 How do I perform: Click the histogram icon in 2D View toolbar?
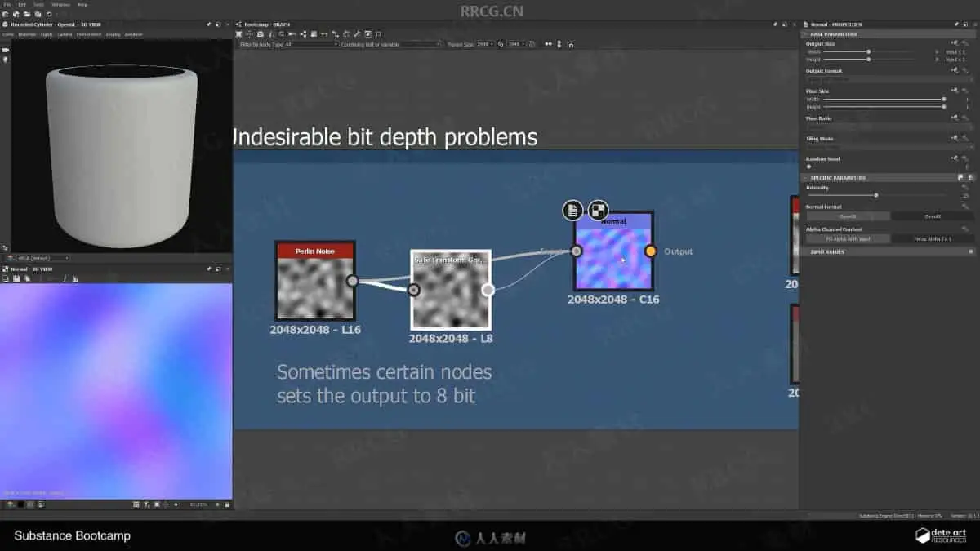(x=75, y=278)
